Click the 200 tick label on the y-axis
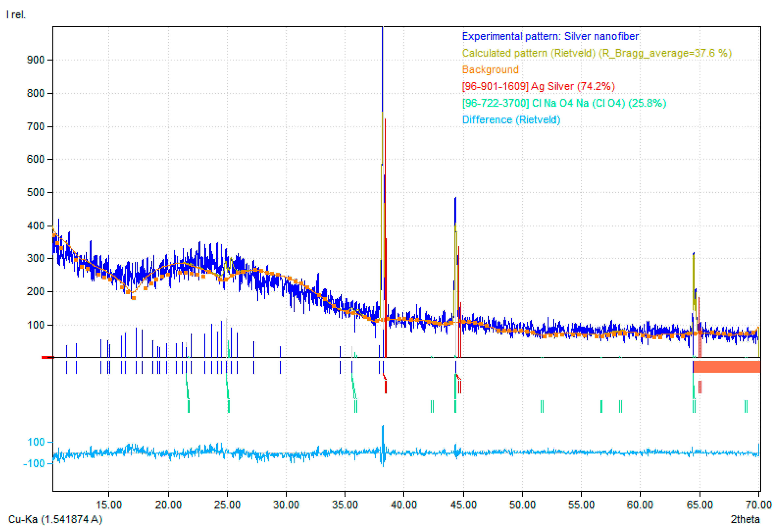This screenshot has width=781, height=532. pos(35,292)
